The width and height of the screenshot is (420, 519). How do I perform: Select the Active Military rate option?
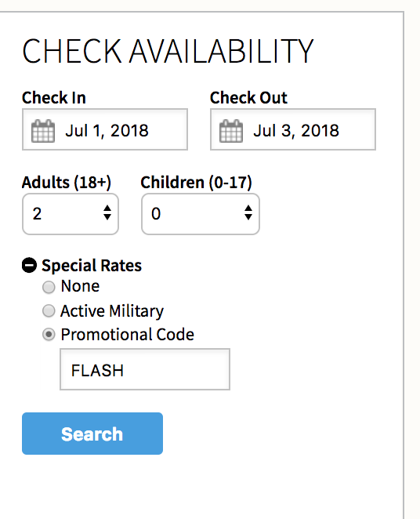pos(49,310)
